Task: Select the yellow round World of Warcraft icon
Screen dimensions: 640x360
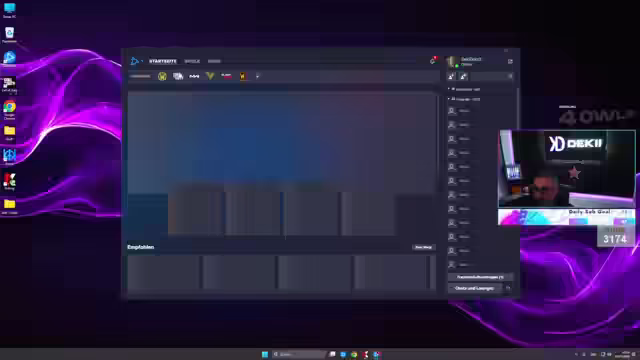Action: tap(162, 76)
